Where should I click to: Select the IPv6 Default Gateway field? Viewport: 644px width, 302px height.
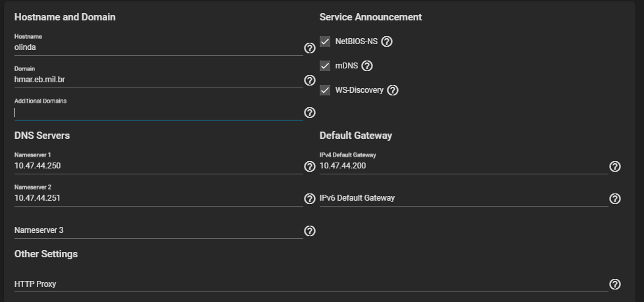[x=463, y=198]
